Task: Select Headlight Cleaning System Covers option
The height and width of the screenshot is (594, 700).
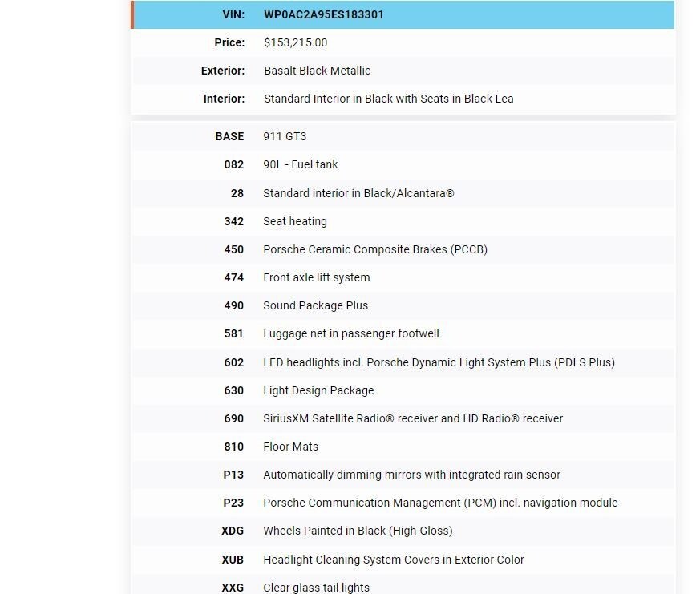Action: click(394, 560)
